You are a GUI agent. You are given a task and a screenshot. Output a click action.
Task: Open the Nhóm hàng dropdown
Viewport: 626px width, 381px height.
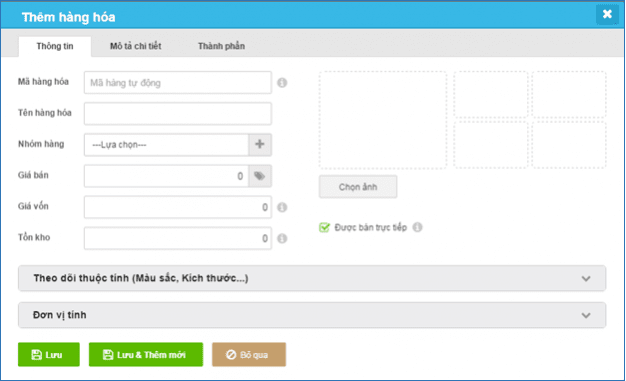click(166, 145)
